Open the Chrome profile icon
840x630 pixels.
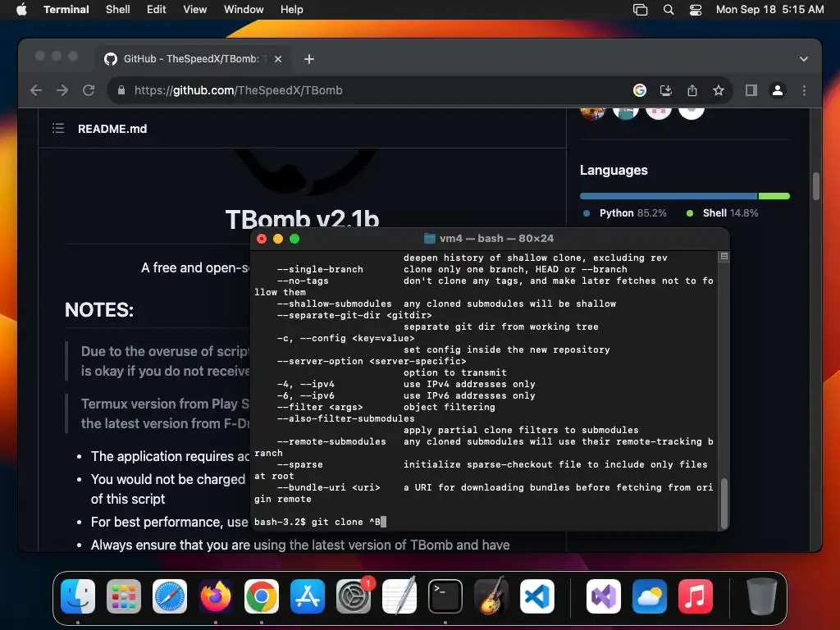[x=778, y=90]
